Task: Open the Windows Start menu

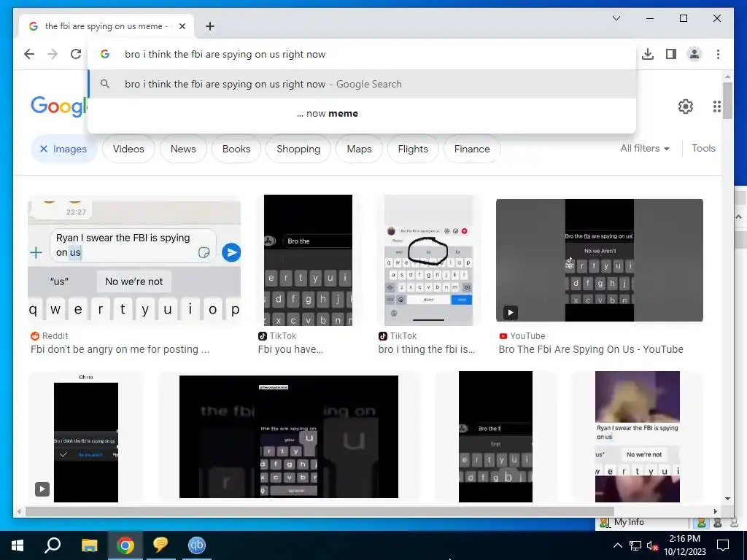Action: pos(18,545)
